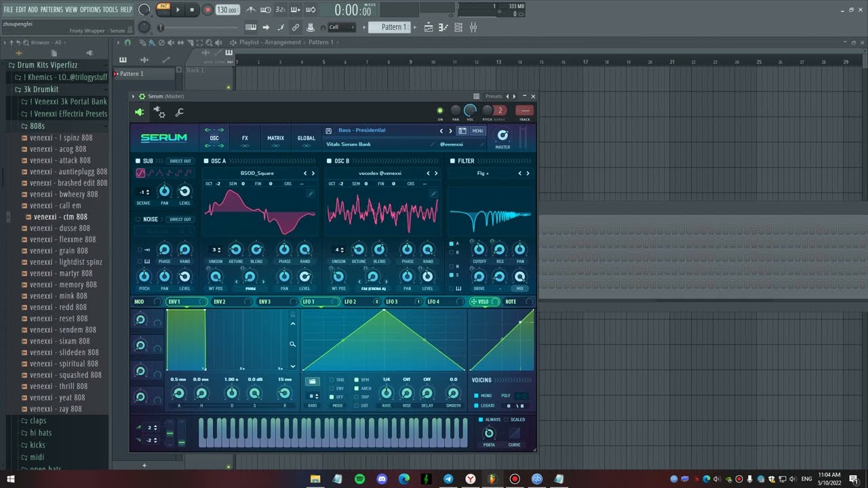Click the envelope lock icon
This screenshot has width=868, height=488.
[x=293, y=314]
